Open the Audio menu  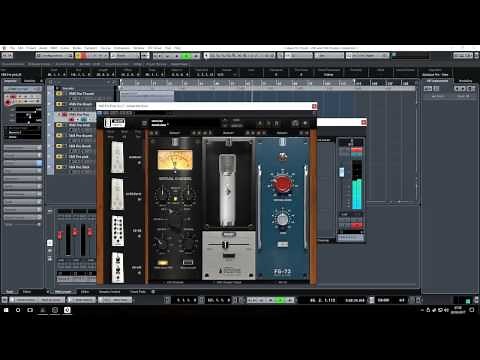tap(43, 48)
